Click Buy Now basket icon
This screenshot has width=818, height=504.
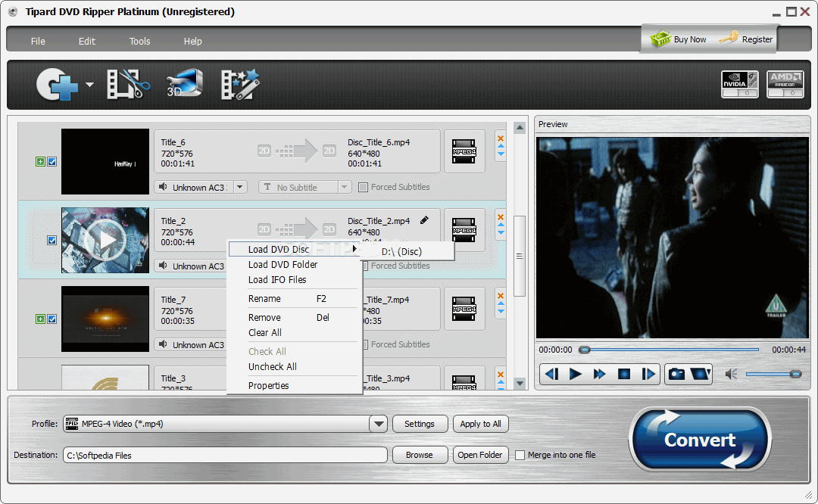click(x=660, y=39)
